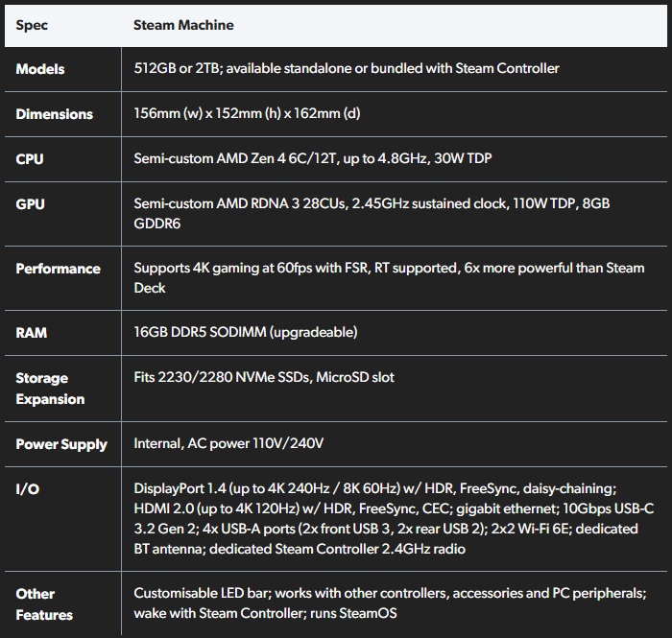Select the 'Dimensions' row label
Image resolution: width=672 pixels, height=638 pixels.
[x=54, y=114]
